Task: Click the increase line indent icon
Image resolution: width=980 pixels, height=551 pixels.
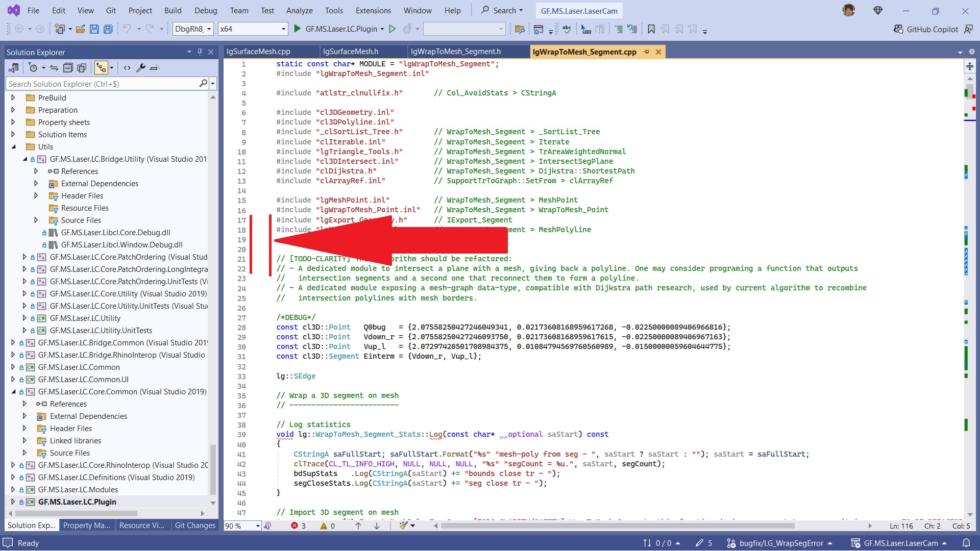Action: (x=619, y=29)
